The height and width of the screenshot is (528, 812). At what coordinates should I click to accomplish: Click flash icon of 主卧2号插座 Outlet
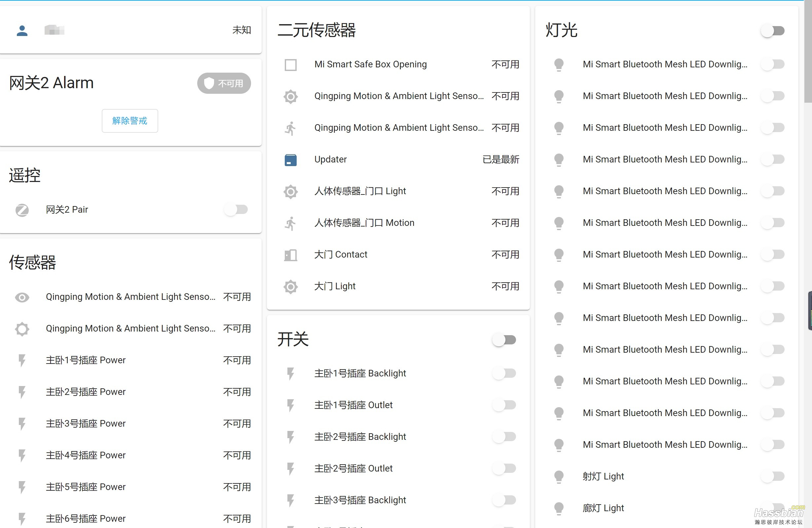pyautogui.click(x=291, y=469)
